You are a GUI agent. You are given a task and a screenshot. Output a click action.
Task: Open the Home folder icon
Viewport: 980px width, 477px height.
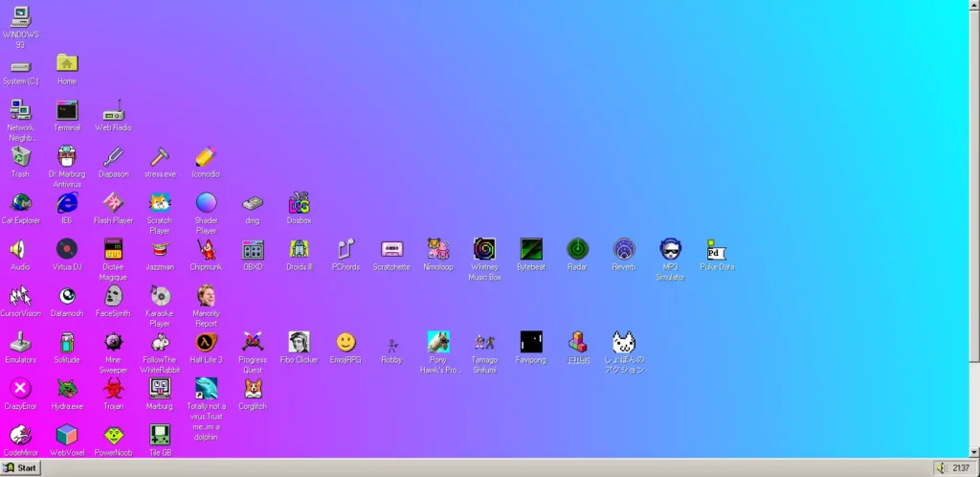coord(67,63)
